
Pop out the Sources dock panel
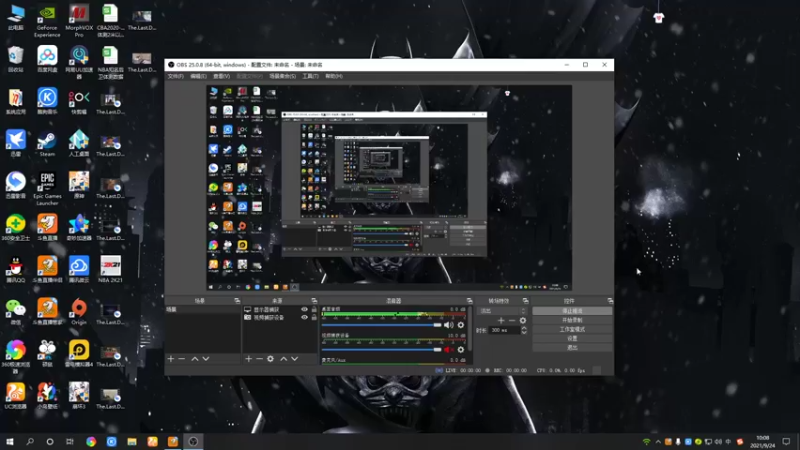pyautogui.click(x=314, y=301)
